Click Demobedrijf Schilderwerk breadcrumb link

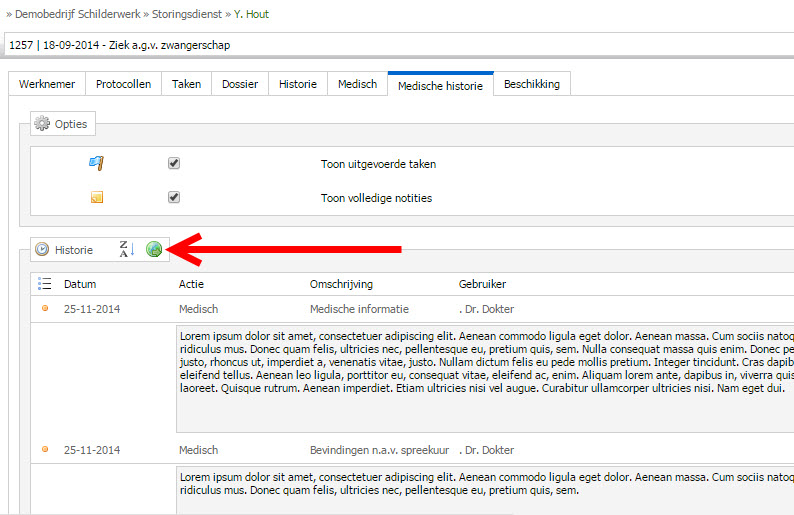pyautogui.click(x=77, y=14)
